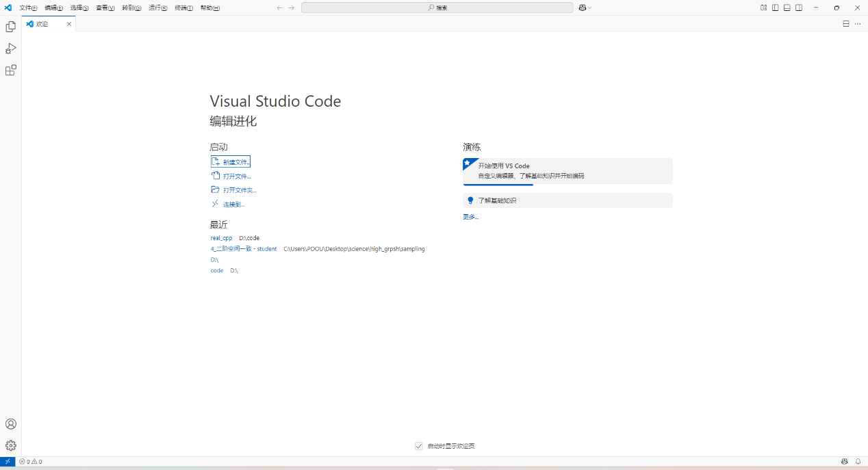Toggle bottom panel visibility
This screenshot has width=868, height=470.
pyautogui.click(x=787, y=8)
